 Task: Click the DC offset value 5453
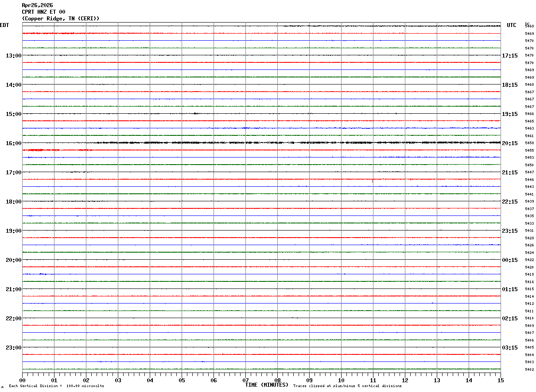[x=529, y=158]
